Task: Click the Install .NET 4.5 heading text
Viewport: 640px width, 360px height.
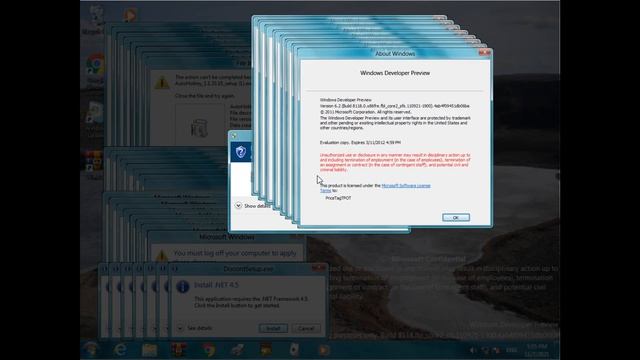Action: point(216,285)
